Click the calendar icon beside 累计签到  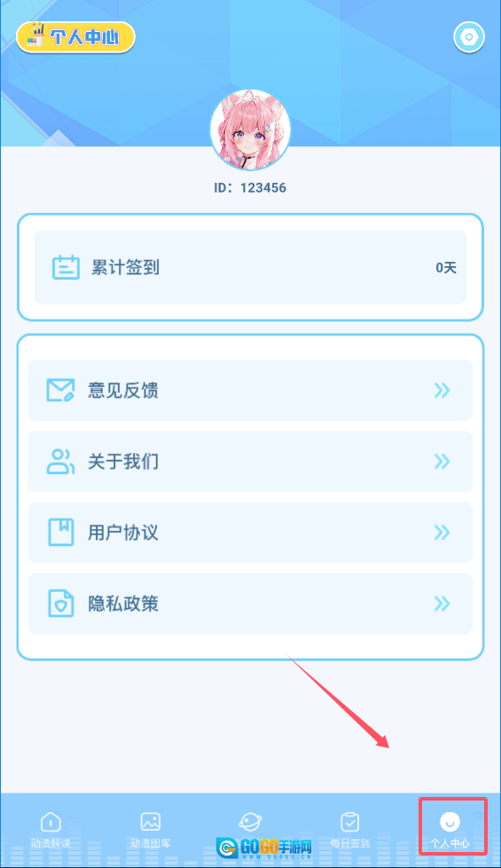point(66,267)
